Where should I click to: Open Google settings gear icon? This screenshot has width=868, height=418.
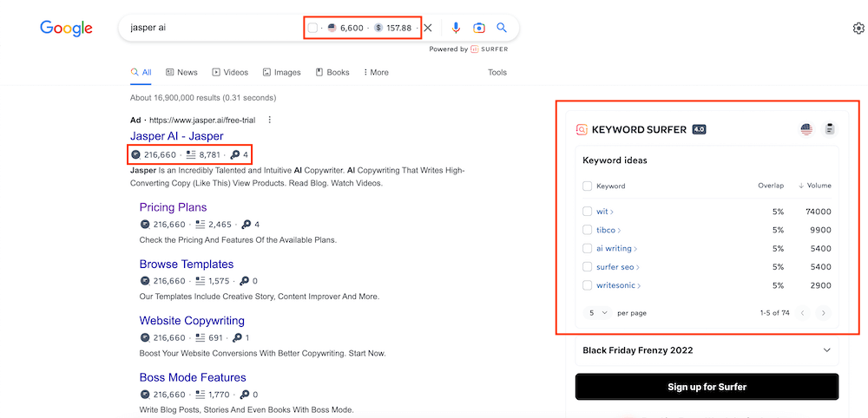[858, 29]
